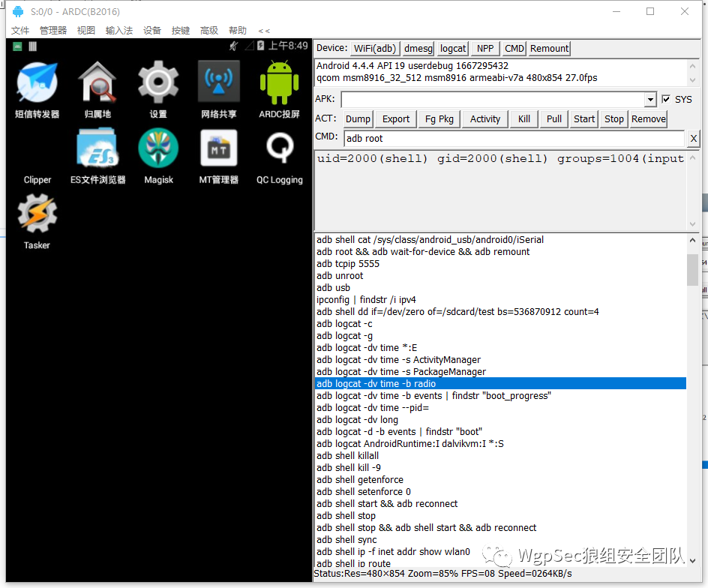Open the 网络共享 app icon
This screenshot has height=588, width=708.
tap(218, 82)
